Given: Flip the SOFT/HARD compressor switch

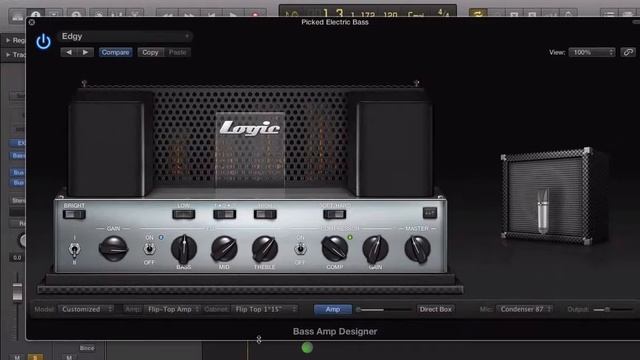Looking at the screenshot, I should tap(335, 214).
